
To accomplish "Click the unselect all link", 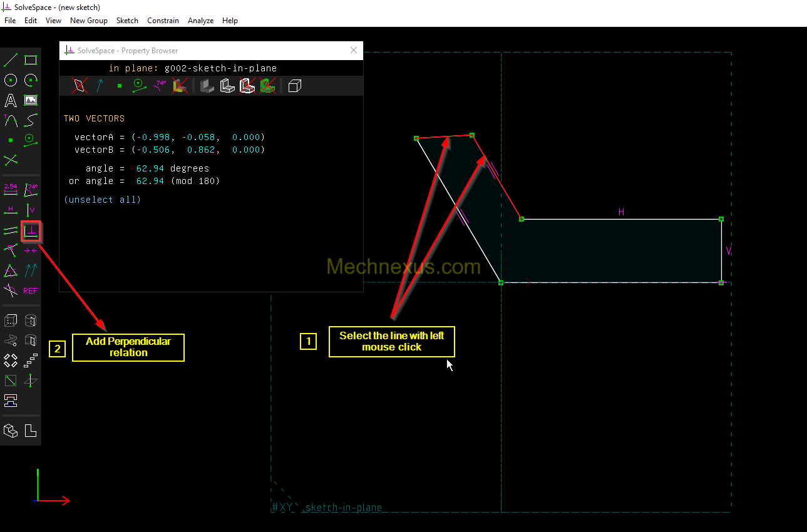I will coord(102,200).
